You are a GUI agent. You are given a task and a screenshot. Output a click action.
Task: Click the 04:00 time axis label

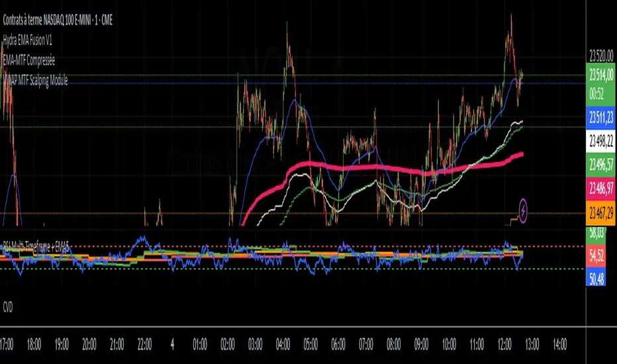point(283,345)
